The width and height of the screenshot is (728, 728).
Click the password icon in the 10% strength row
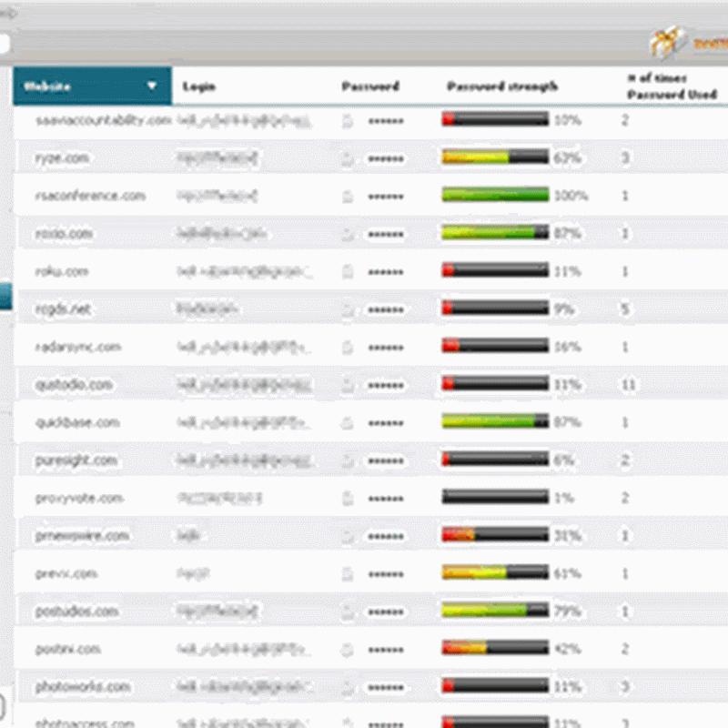click(348, 121)
